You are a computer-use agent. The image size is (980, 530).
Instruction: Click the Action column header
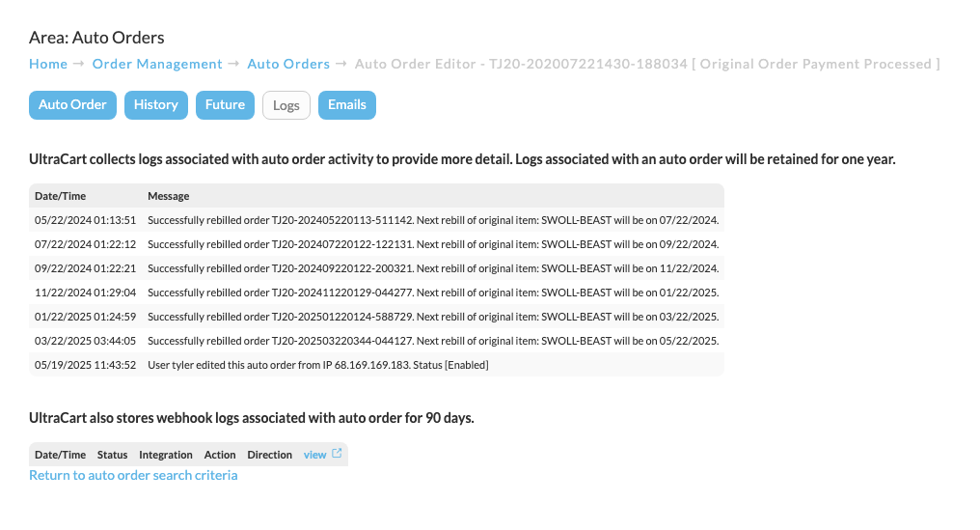pyautogui.click(x=220, y=455)
